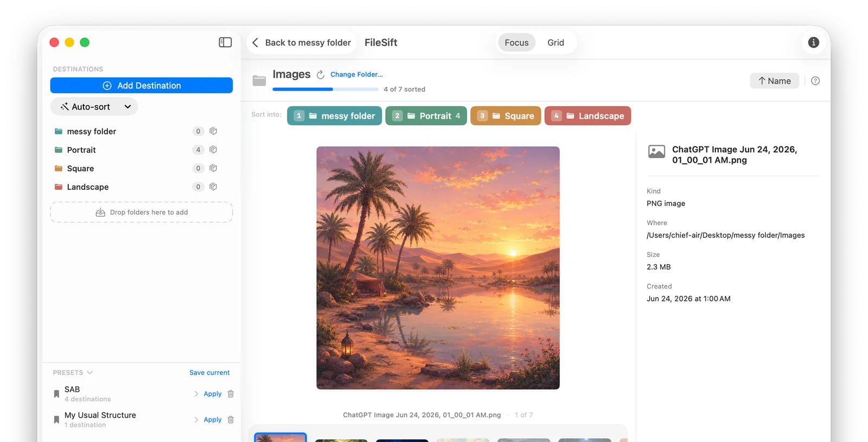This screenshot has width=868, height=442.
Task: Open the Auto-sort dropdown
Action: point(94,107)
